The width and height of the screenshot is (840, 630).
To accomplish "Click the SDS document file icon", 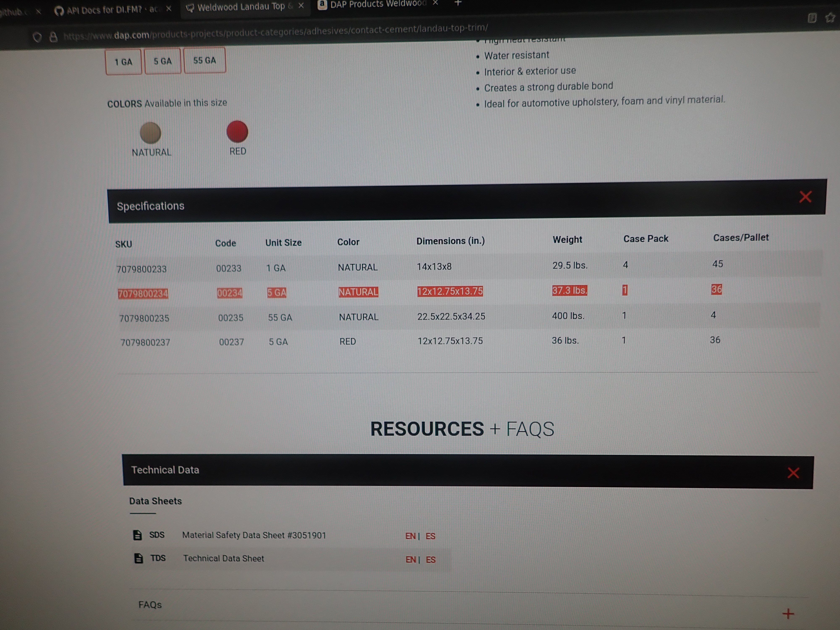I will pos(138,535).
